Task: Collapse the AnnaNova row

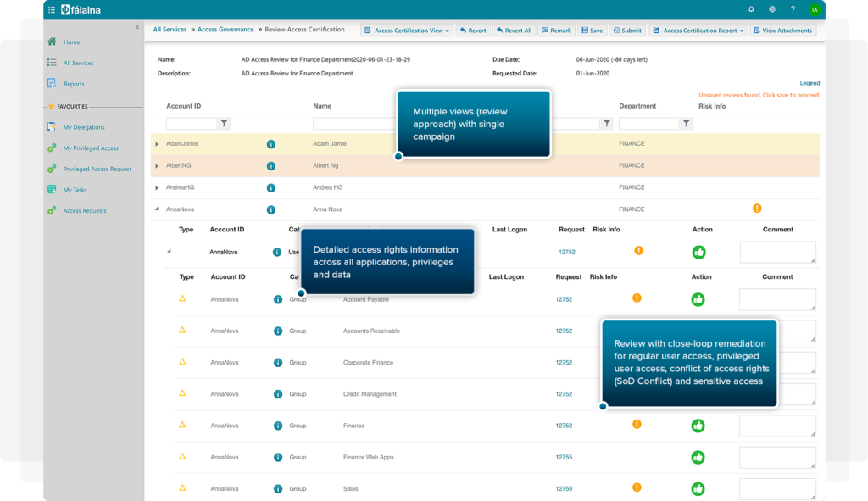Action: [157, 209]
